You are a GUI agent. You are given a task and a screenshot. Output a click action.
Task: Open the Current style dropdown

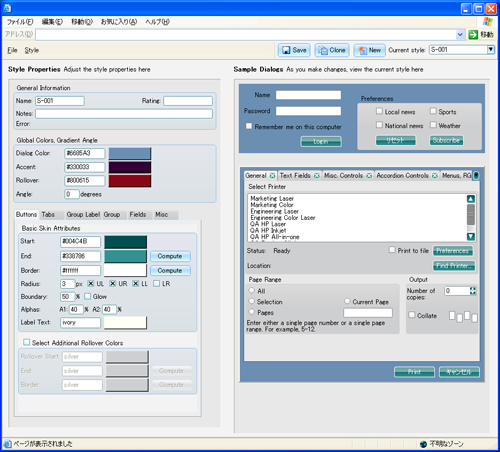coord(491,50)
